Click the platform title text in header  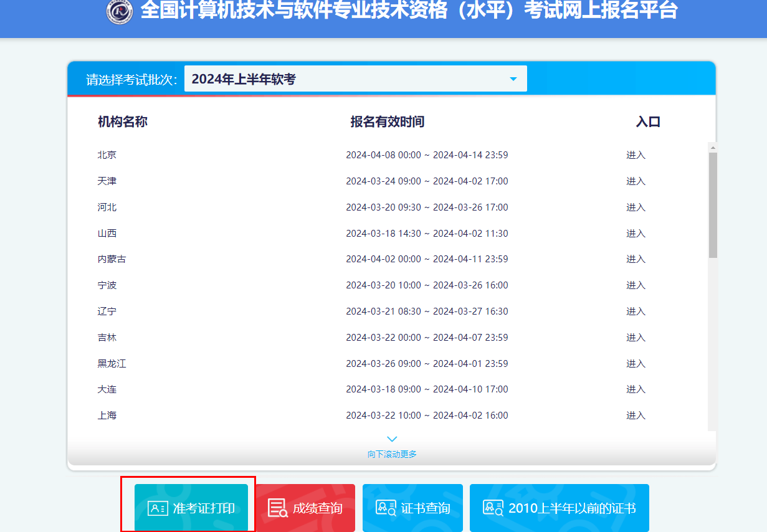(x=409, y=10)
